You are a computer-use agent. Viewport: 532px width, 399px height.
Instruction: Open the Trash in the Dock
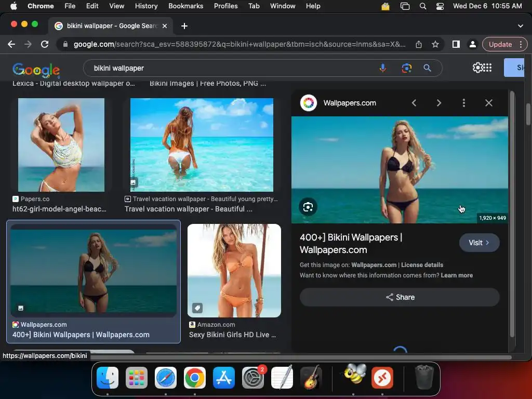coord(424,377)
